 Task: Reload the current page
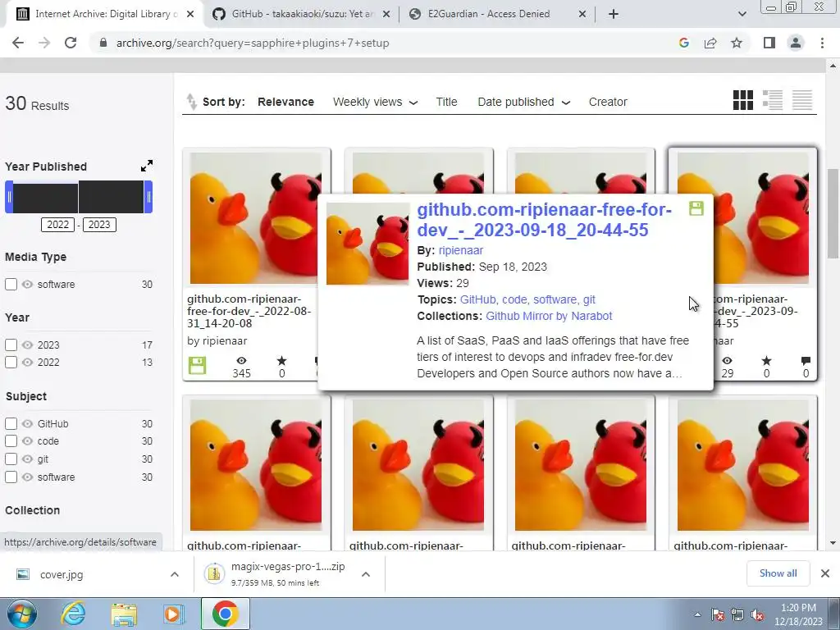pos(71,43)
